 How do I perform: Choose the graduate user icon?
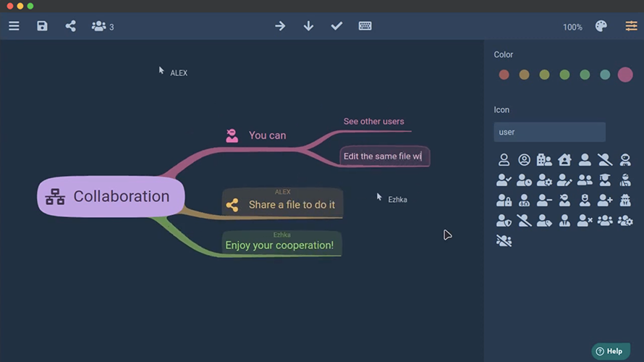605,180
